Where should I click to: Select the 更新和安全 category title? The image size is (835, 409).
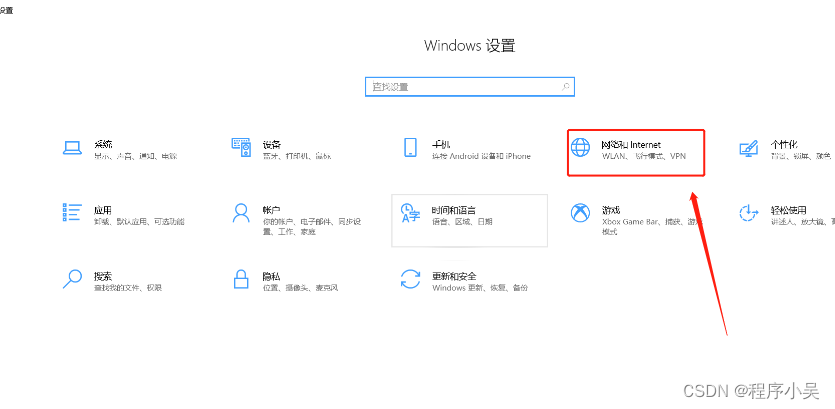coord(454,276)
